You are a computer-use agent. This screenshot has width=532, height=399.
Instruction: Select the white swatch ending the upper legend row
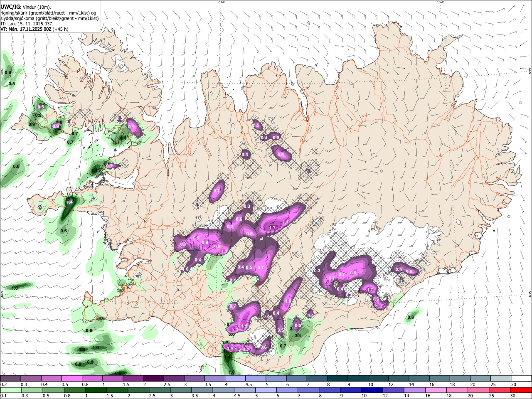click(x=521, y=379)
